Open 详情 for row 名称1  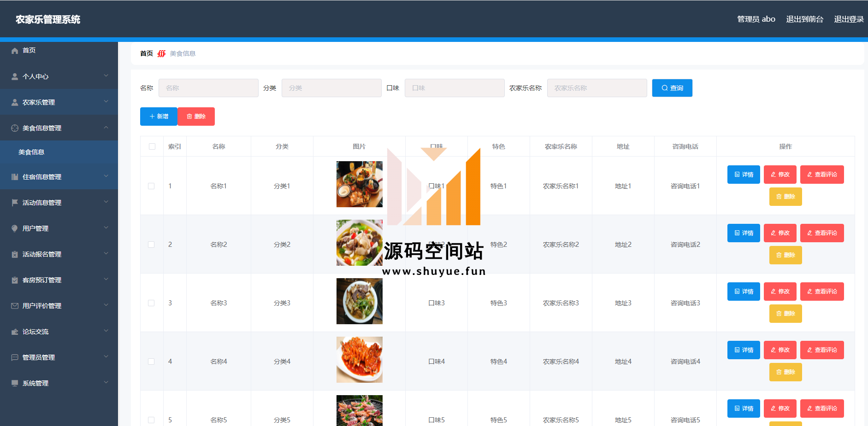(744, 175)
